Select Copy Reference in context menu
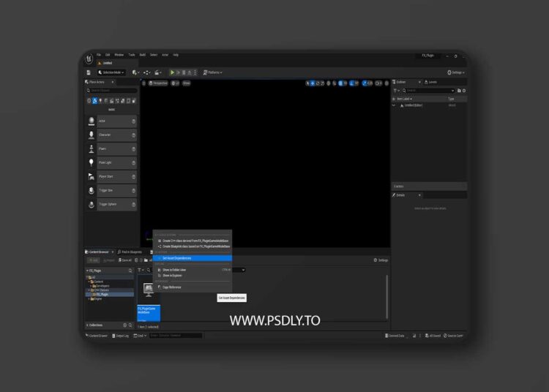 [171, 287]
